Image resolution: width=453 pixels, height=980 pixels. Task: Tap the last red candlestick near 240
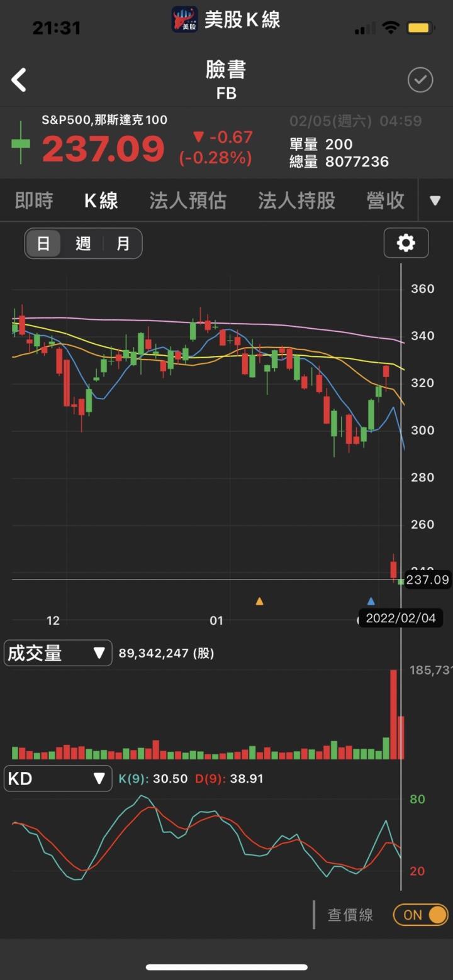(393, 568)
